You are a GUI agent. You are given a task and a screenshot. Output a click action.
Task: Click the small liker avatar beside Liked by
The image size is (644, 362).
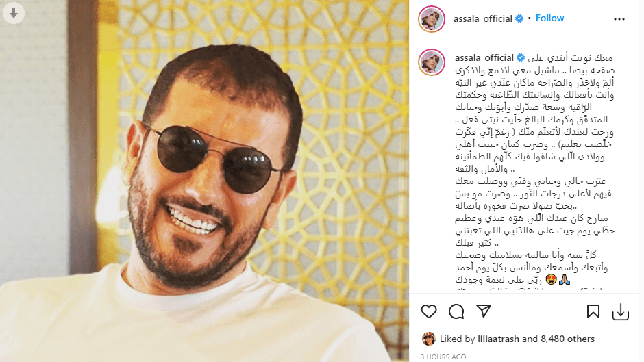point(429,339)
